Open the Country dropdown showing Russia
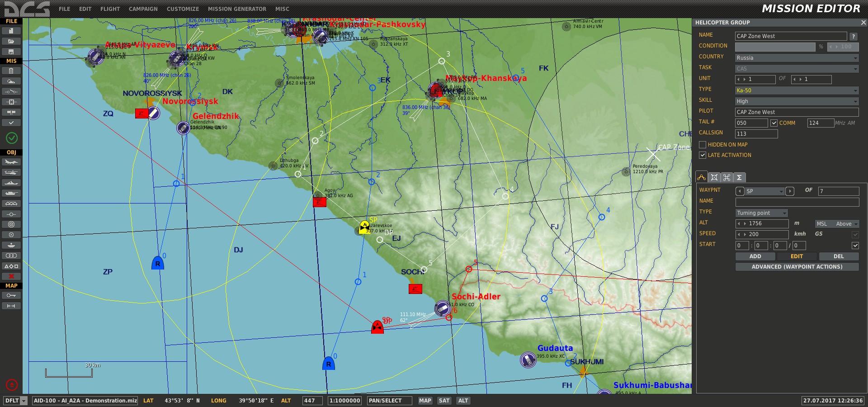 (x=797, y=58)
